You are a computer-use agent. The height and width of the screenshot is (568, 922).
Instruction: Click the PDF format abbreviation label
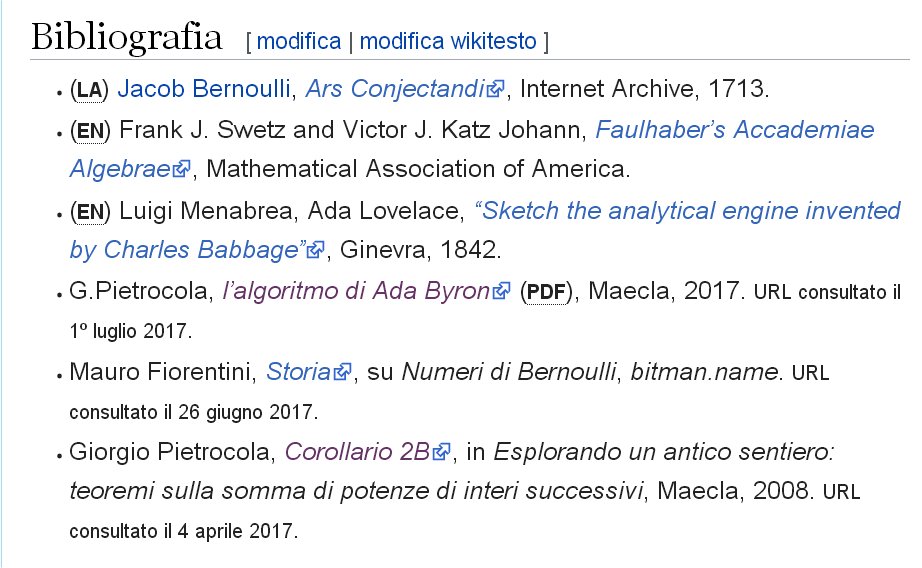546,292
